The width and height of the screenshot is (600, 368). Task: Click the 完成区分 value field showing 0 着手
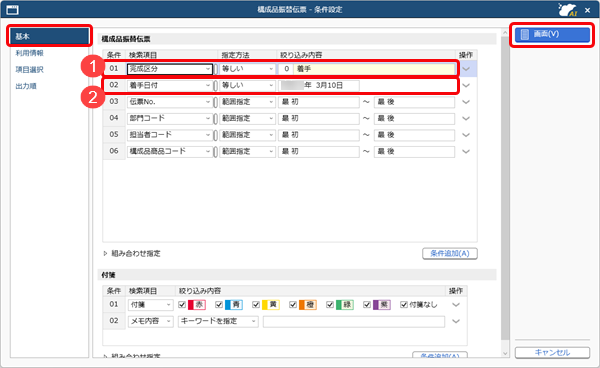[367, 69]
